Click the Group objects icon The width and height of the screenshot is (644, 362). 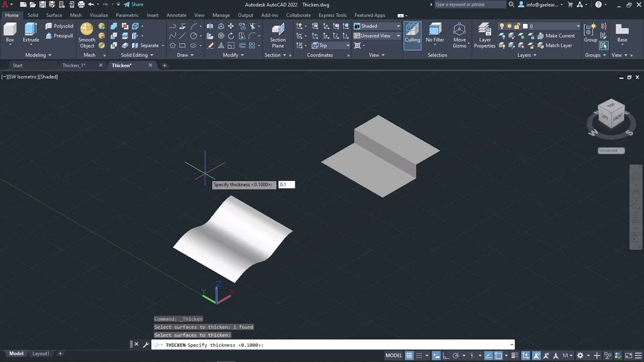tap(590, 33)
